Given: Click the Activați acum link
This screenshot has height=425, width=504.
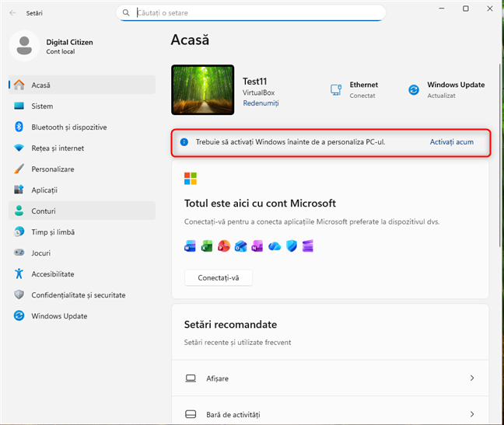Looking at the screenshot, I should tap(452, 142).
